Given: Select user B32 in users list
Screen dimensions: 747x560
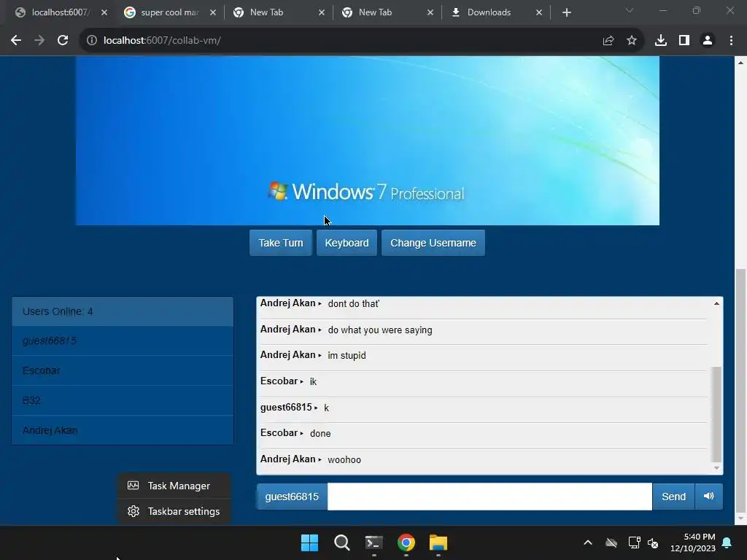Looking at the screenshot, I should tap(123, 400).
